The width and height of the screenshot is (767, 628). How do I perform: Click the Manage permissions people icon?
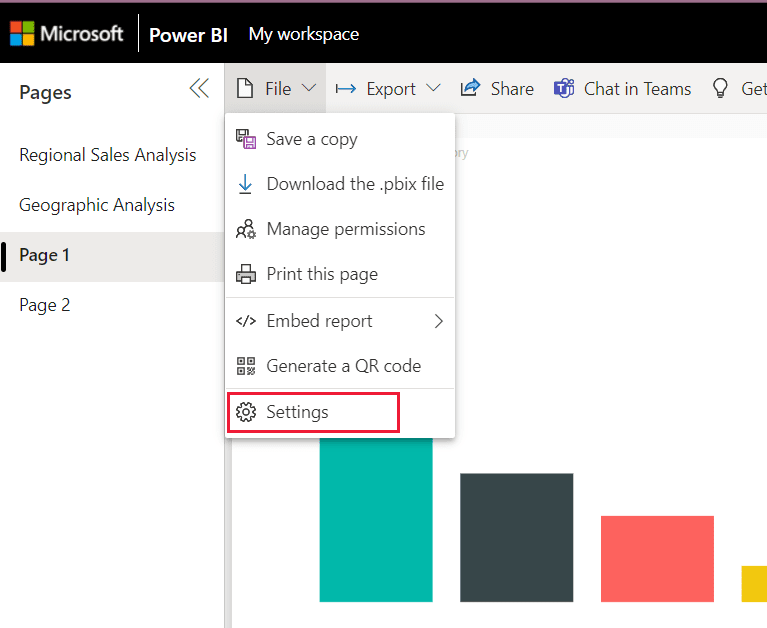246,229
